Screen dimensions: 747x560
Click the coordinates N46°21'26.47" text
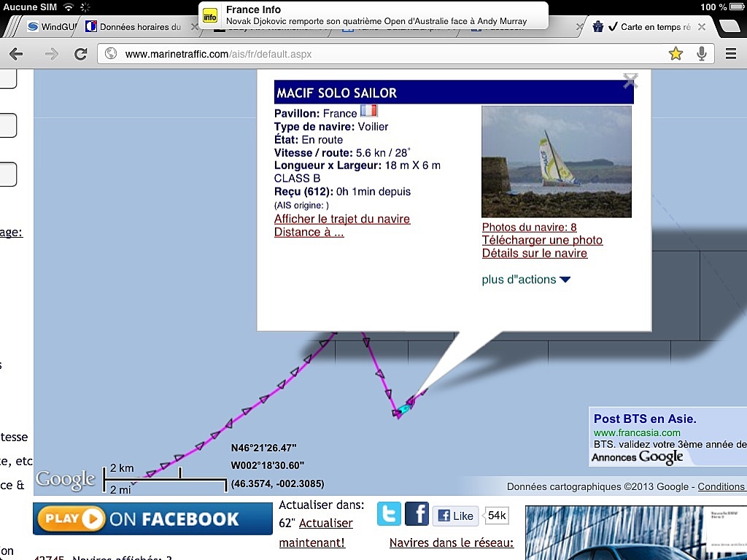(263, 448)
